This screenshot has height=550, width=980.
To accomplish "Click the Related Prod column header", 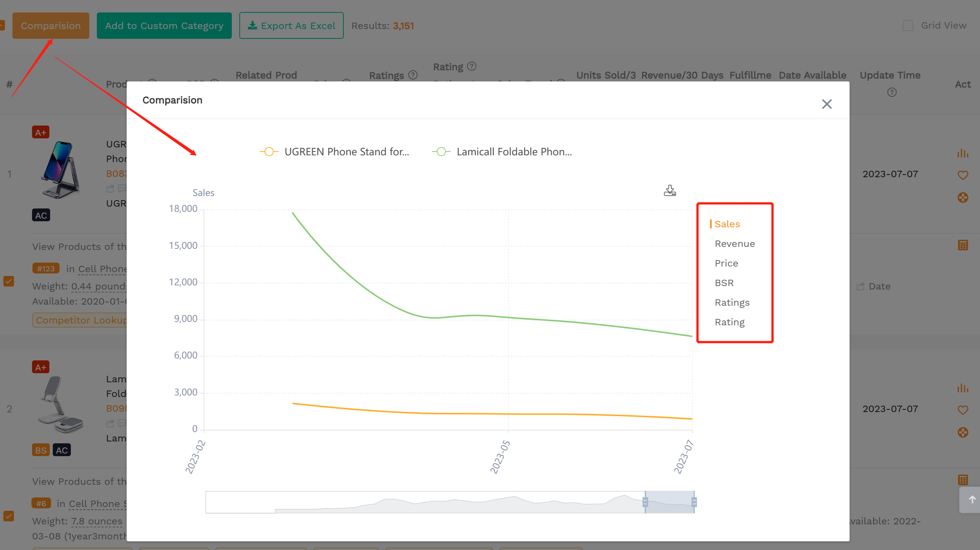I will (x=266, y=75).
